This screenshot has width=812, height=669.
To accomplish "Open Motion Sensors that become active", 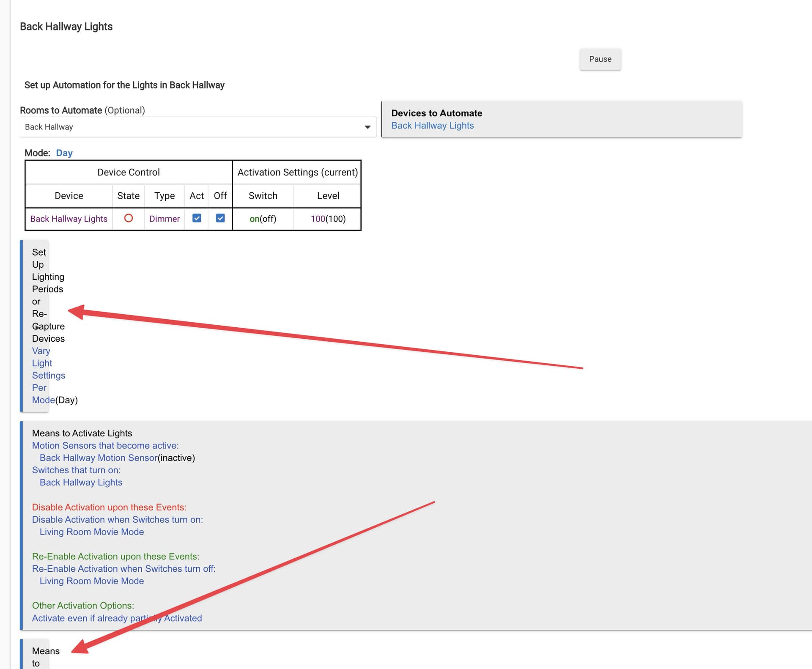I will click(x=105, y=445).
